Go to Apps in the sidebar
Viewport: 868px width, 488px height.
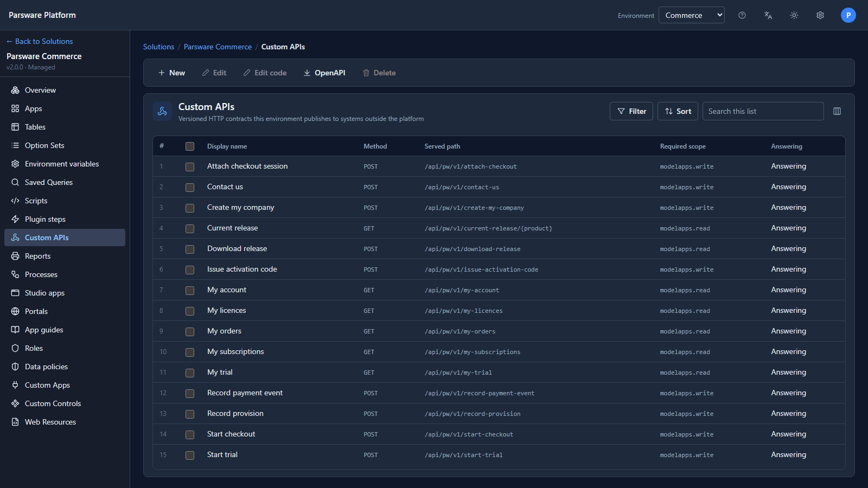tap(65, 108)
